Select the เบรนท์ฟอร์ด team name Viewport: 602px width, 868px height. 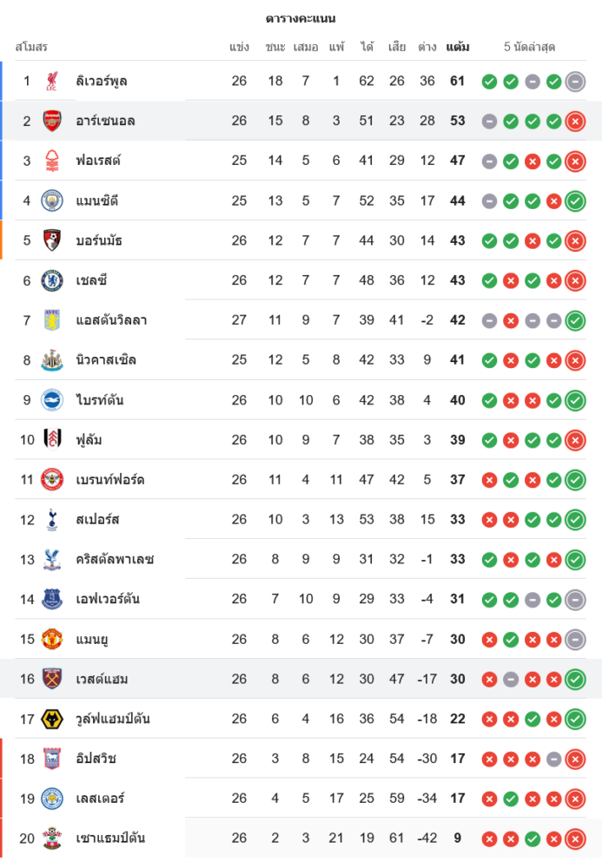pyautogui.click(x=109, y=479)
